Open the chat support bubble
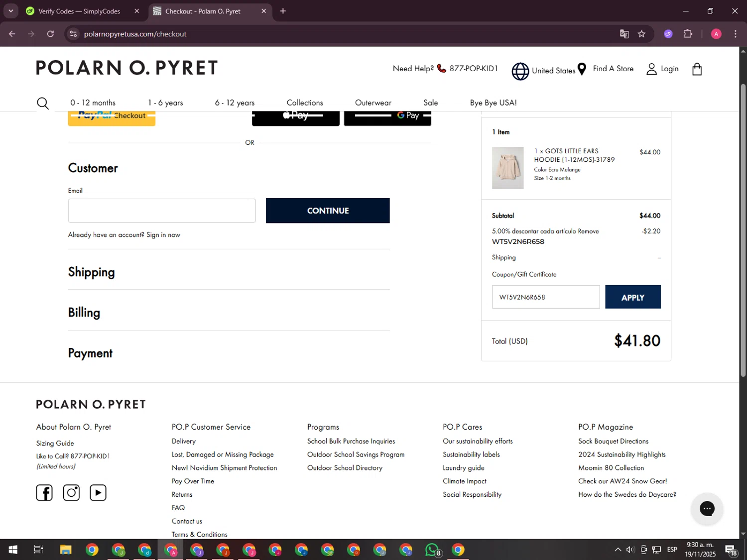This screenshot has height=560, width=747. pos(707,508)
